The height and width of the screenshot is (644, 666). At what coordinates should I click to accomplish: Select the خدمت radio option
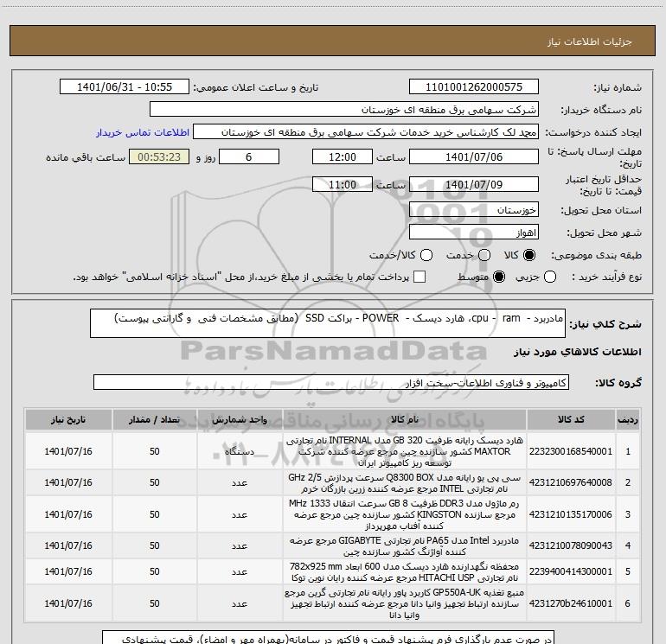(x=482, y=256)
